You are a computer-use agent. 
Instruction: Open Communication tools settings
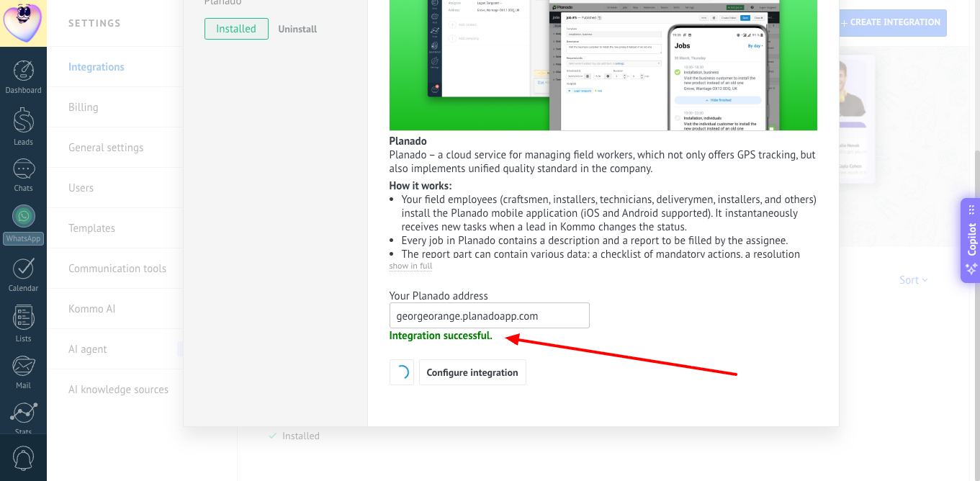117,269
